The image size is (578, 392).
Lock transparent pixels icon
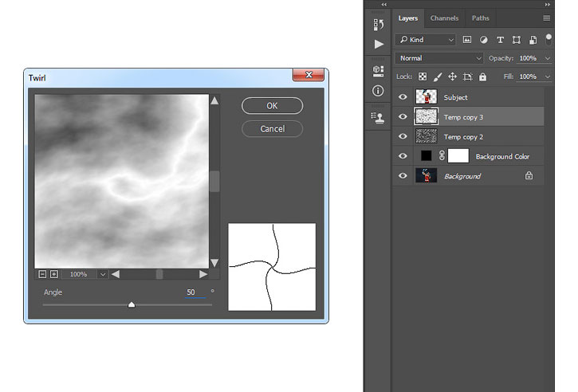coord(423,76)
